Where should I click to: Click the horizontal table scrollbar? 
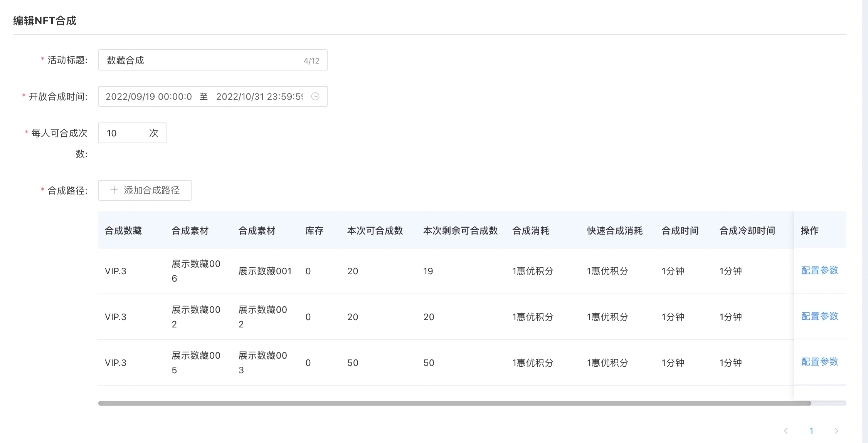(x=455, y=403)
